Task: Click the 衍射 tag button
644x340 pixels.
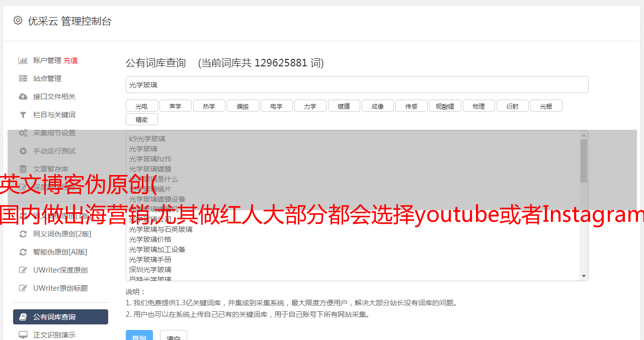Action: click(512, 106)
